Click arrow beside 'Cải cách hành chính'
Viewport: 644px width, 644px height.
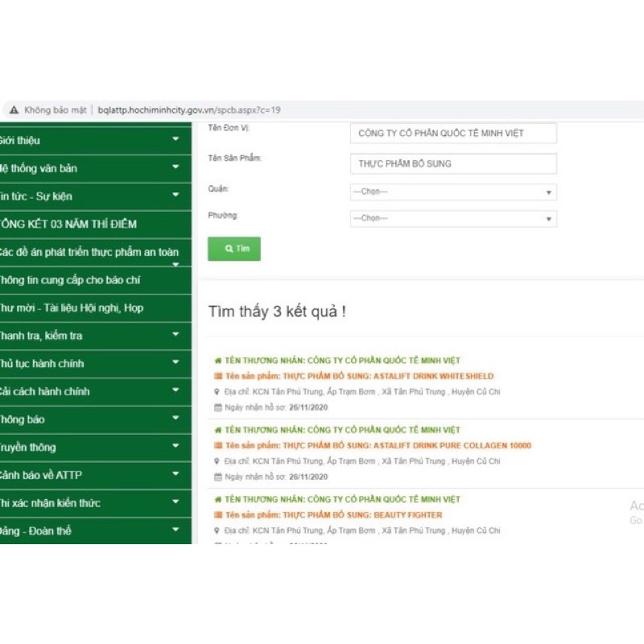tap(175, 390)
